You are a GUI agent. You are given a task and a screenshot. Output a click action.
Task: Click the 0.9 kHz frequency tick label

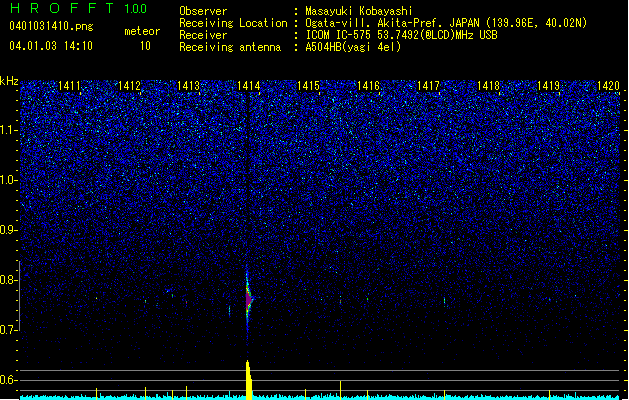8,230
